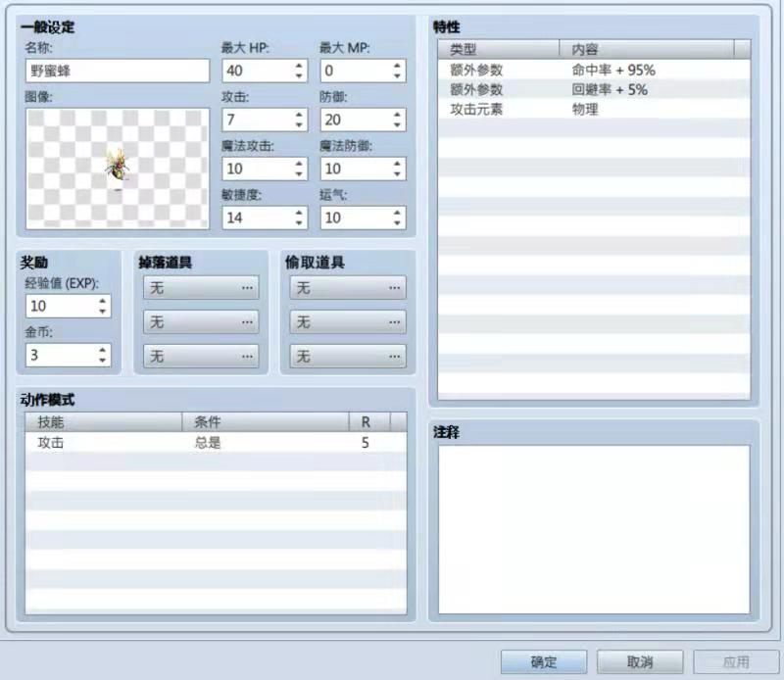Decrease the 金币 value
The image size is (784, 680).
(103, 360)
